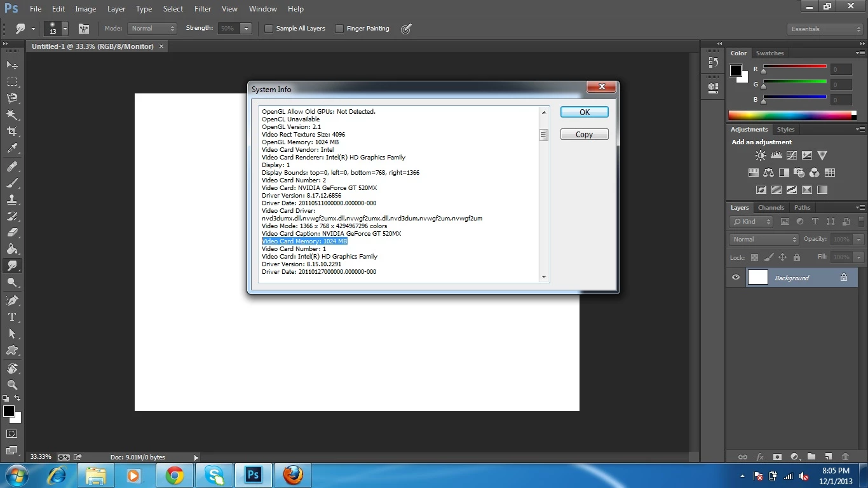Click the Background layer thumbnail
The image size is (868, 488).
pos(758,277)
